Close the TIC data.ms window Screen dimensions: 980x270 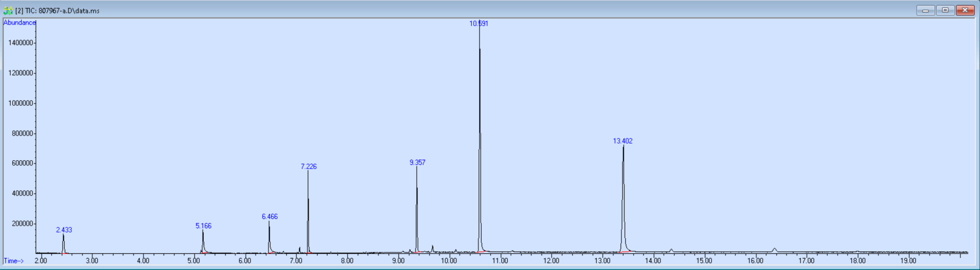click(965, 10)
